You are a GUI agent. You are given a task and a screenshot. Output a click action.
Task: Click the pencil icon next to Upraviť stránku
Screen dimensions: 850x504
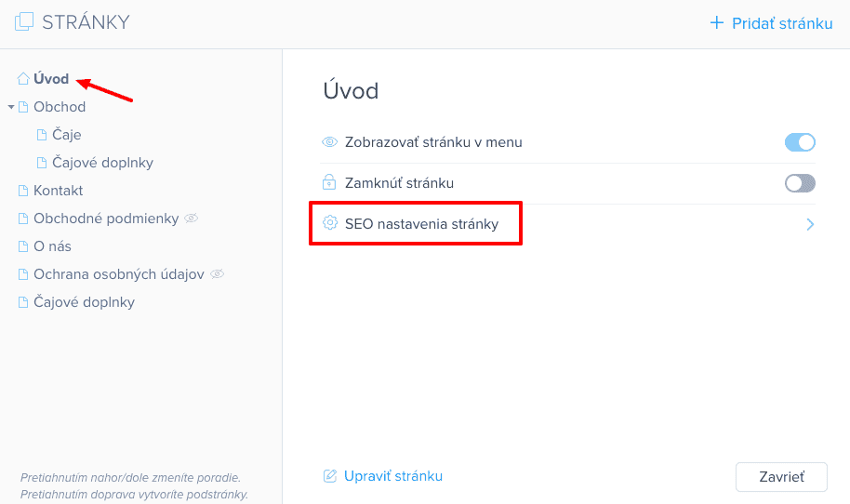tap(329, 476)
